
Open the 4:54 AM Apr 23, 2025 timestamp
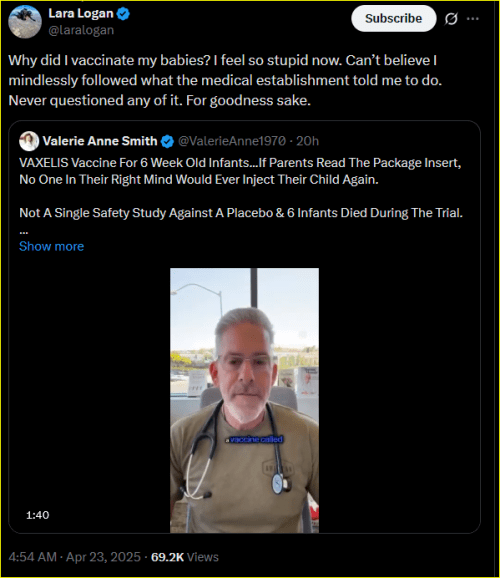(x=74, y=557)
